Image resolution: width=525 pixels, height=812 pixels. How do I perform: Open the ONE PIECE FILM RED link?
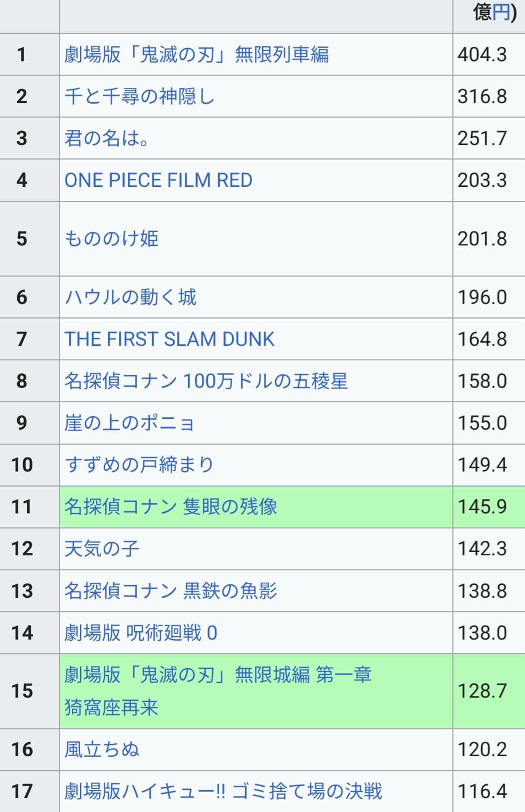(159, 180)
